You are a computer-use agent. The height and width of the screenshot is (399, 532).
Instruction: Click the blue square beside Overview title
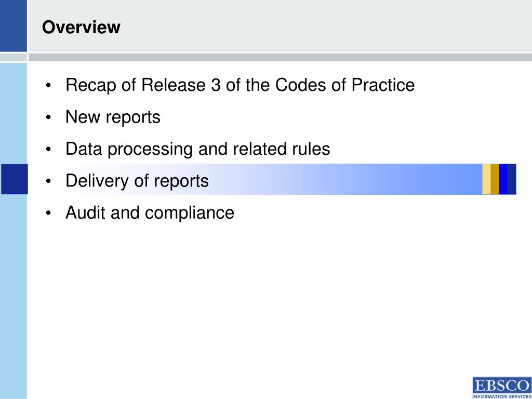click(x=13, y=26)
